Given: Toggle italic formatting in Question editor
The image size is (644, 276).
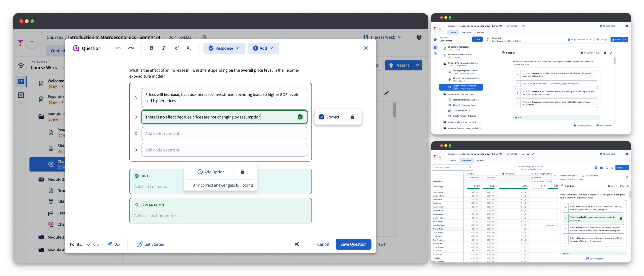Looking at the screenshot, I should point(164,48).
